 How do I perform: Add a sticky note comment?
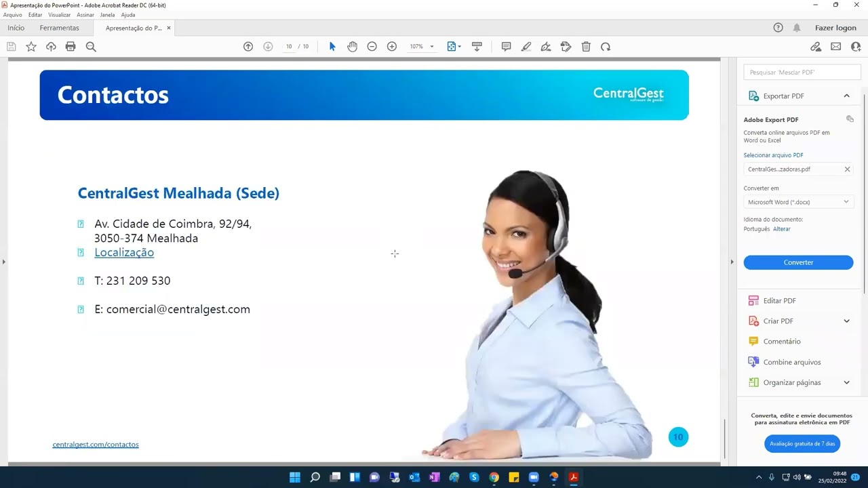[506, 47]
